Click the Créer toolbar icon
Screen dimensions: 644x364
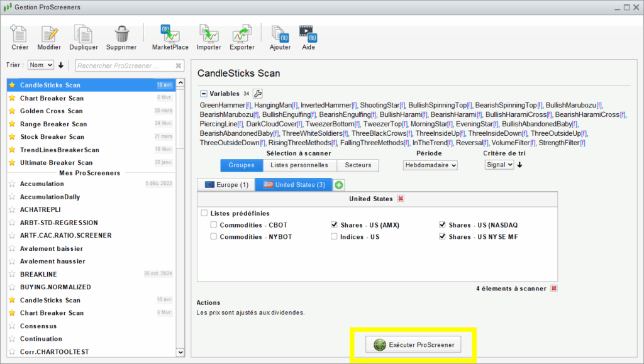click(19, 36)
